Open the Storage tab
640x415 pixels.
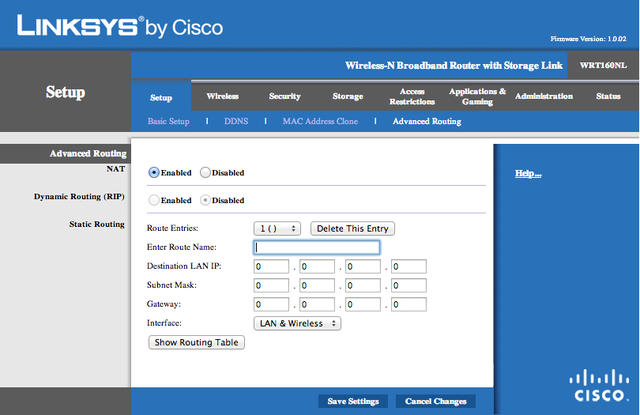point(348,96)
